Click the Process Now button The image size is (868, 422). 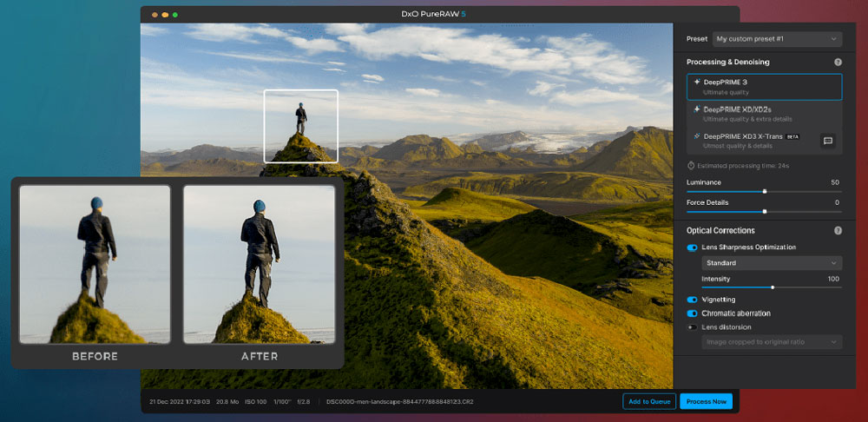coord(706,401)
